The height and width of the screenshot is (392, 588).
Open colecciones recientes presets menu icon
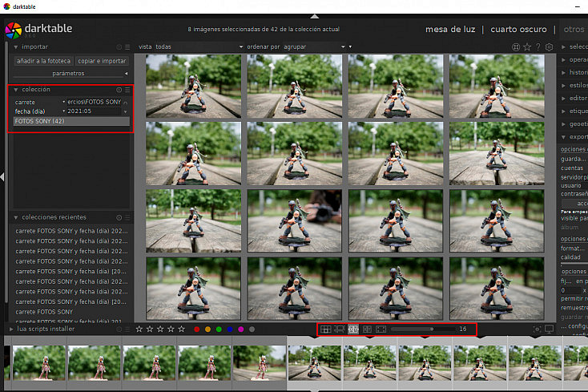(127, 217)
